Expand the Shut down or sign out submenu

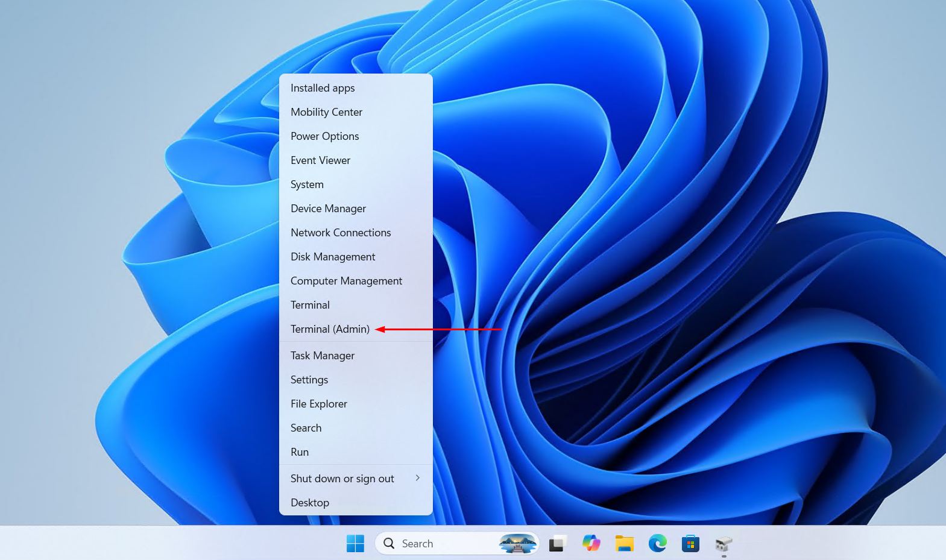coord(356,479)
